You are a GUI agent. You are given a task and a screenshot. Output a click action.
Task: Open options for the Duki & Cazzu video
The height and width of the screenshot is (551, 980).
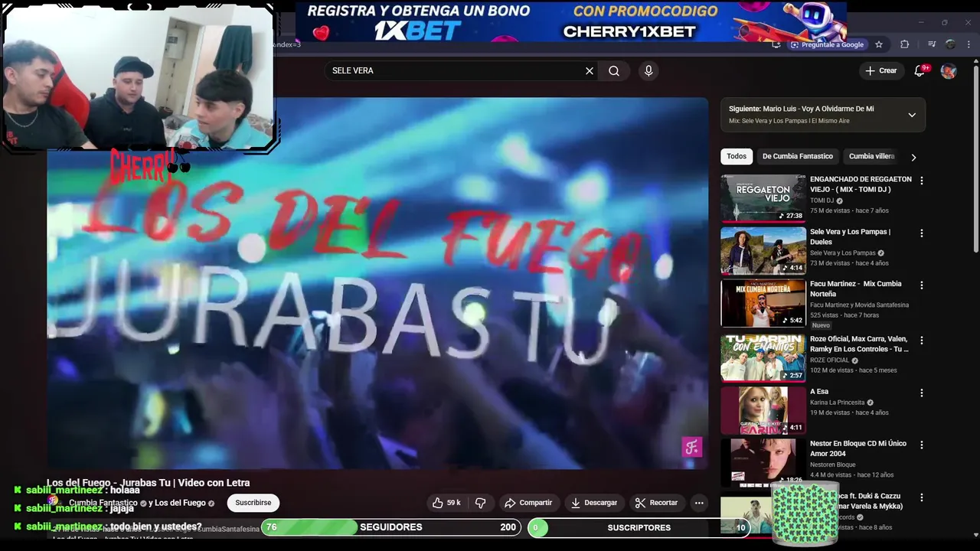tap(922, 497)
